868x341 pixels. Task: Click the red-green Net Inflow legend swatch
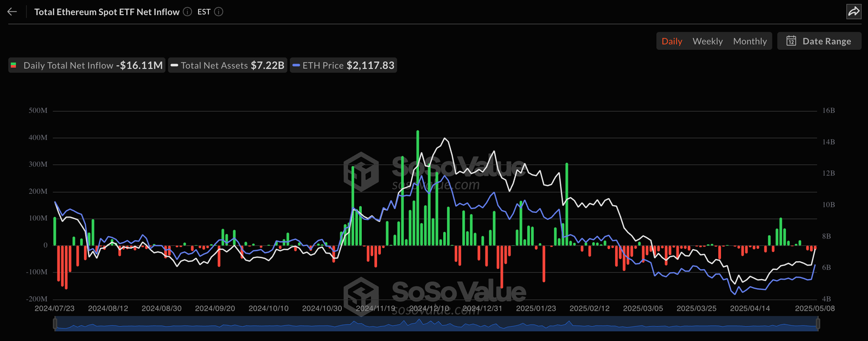coord(14,65)
